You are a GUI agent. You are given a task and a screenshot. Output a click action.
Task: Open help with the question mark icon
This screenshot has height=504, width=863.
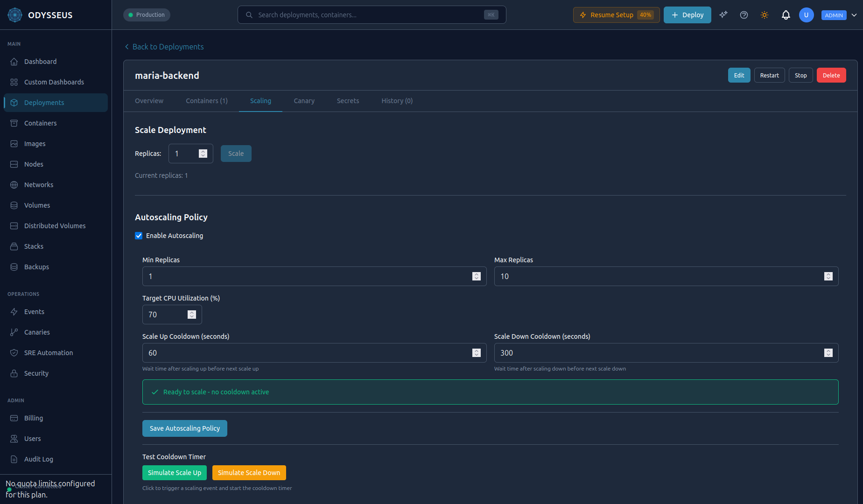pyautogui.click(x=744, y=14)
